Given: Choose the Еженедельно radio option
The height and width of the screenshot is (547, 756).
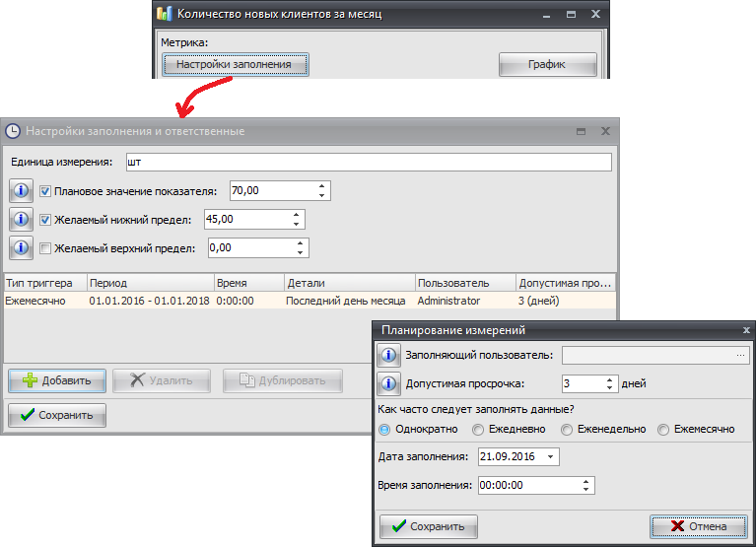Looking at the screenshot, I should point(567,430).
